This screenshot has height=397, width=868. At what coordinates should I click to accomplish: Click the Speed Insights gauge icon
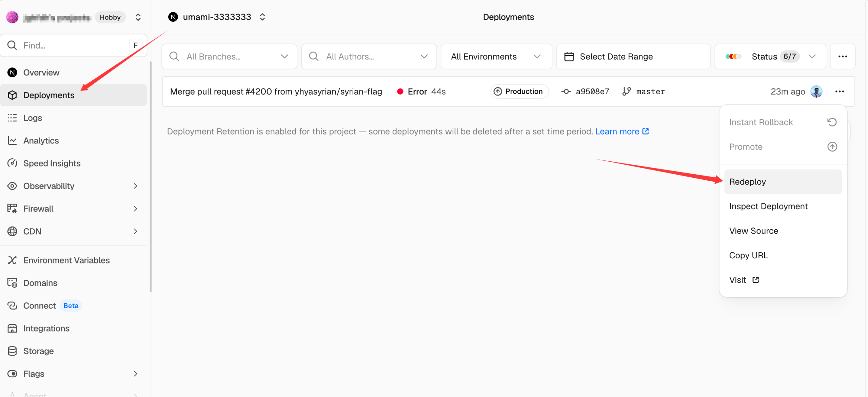12,163
